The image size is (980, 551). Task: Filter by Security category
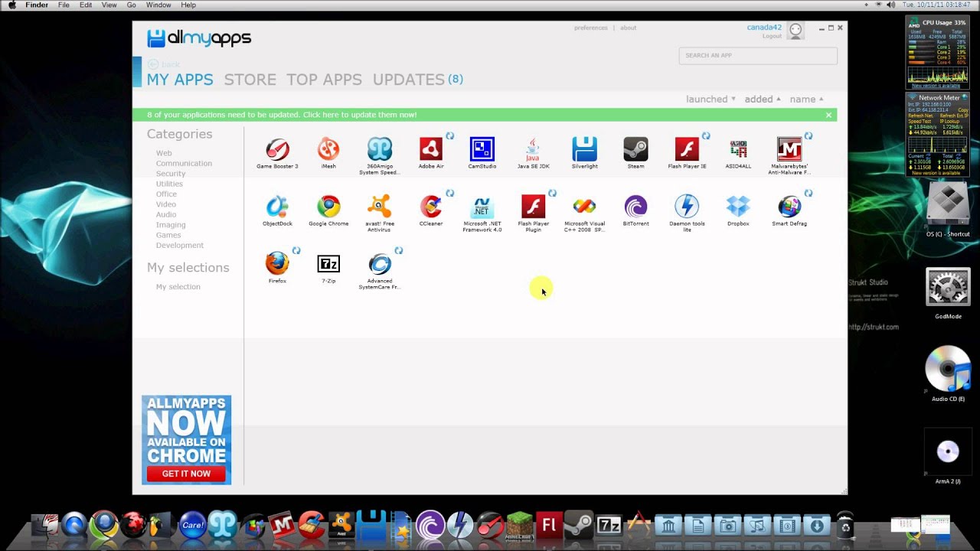coord(171,174)
